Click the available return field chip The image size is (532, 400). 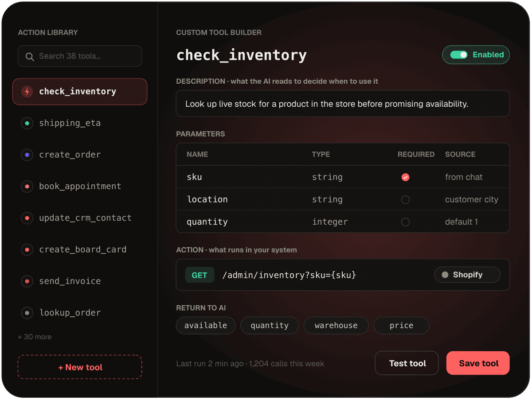pos(206,326)
